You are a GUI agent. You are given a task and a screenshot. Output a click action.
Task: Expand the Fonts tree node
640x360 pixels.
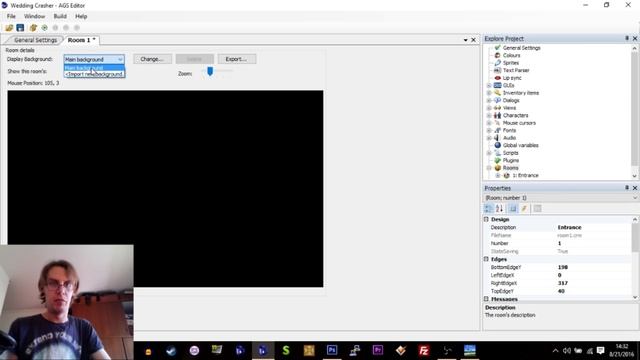[x=489, y=130]
